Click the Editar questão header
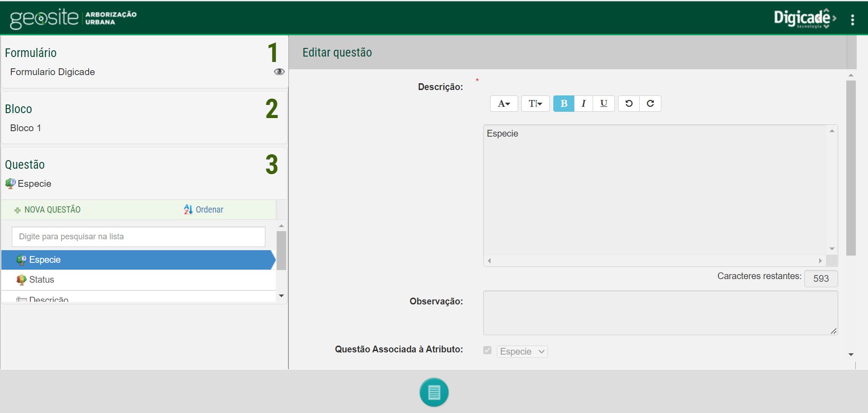This screenshot has width=868, height=413. click(x=337, y=52)
